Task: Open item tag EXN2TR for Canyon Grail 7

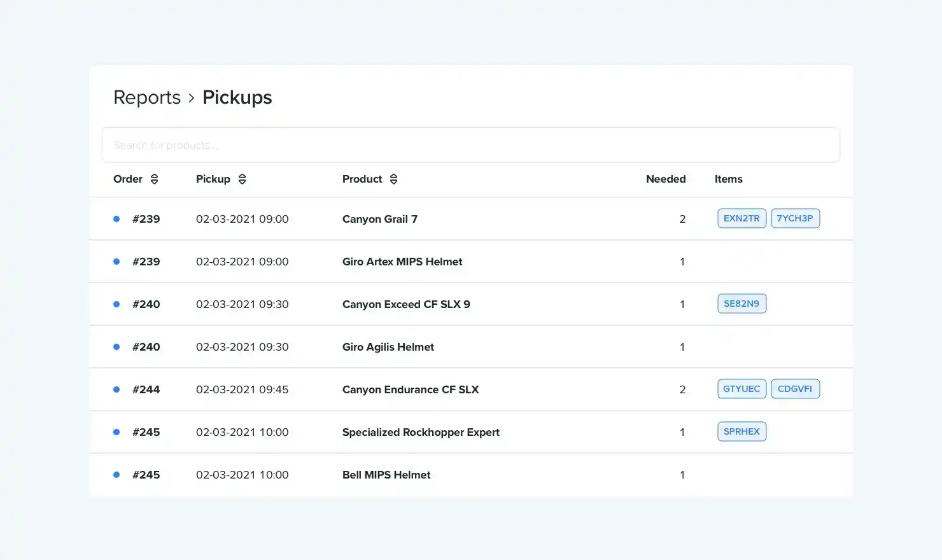Action: 742,218
